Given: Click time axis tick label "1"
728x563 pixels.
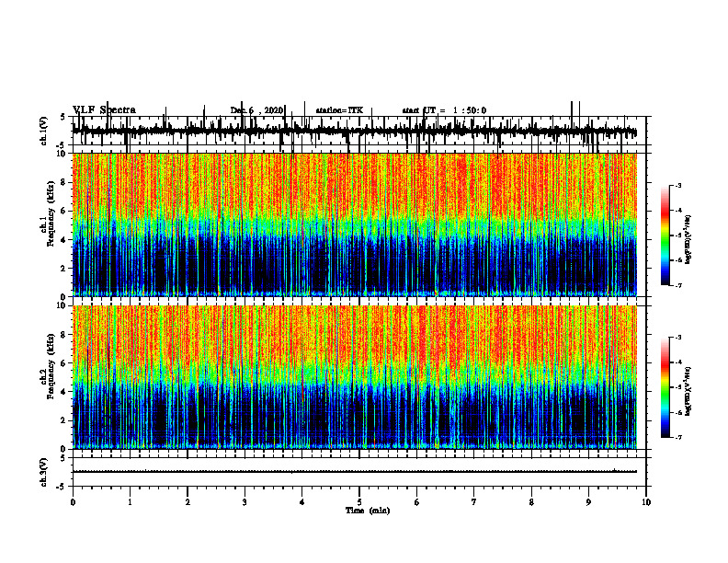Looking at the screenshot, I should click(130, 502).
